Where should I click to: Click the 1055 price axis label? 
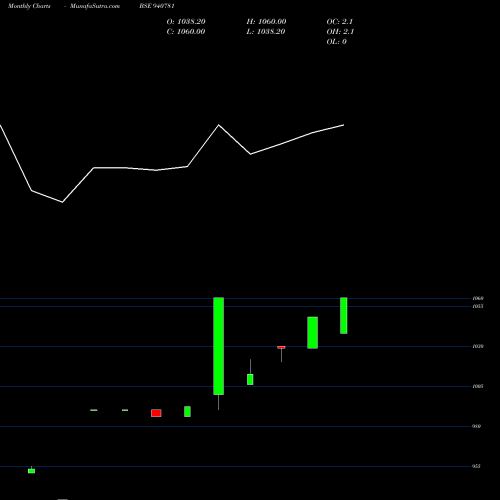[x=478, y=306]
